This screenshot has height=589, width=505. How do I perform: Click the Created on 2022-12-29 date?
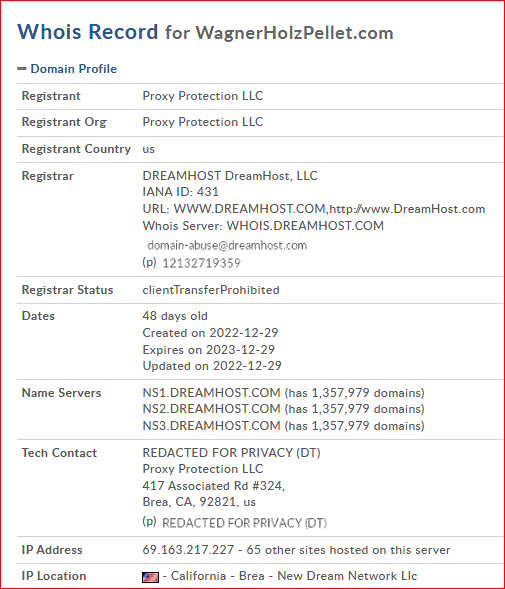tap(210, 333)
